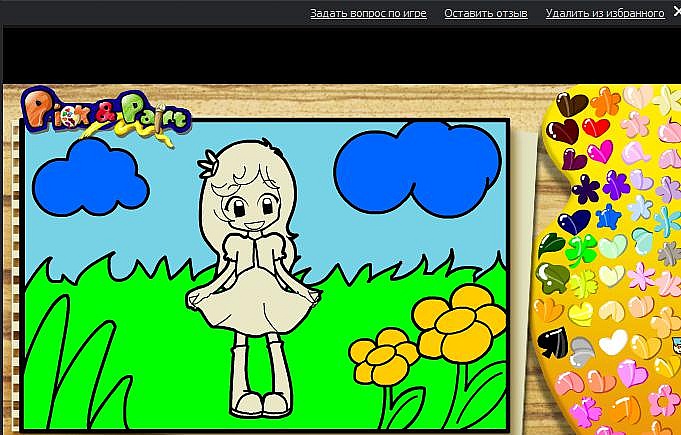Choose the lavender heart color

[641, 179]
